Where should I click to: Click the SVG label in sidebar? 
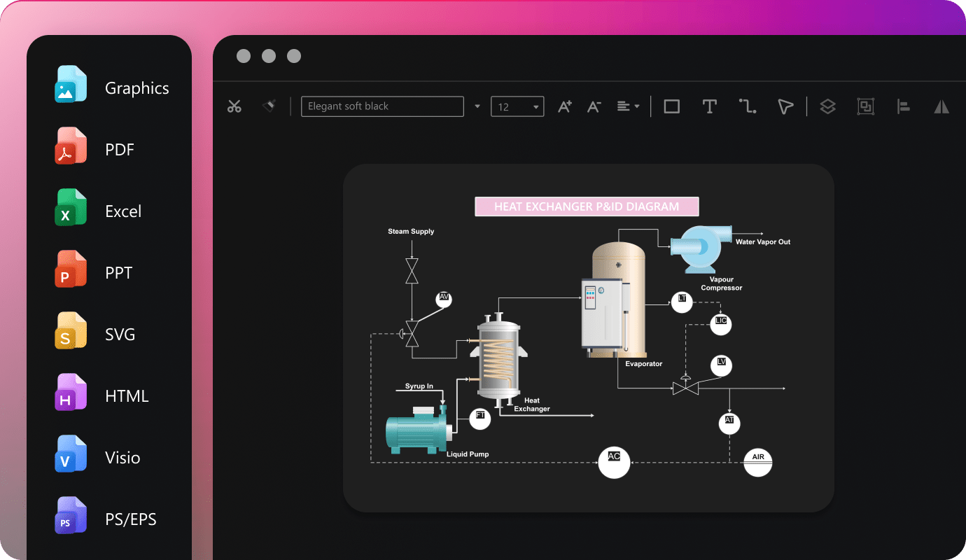[x=120, y=335]
